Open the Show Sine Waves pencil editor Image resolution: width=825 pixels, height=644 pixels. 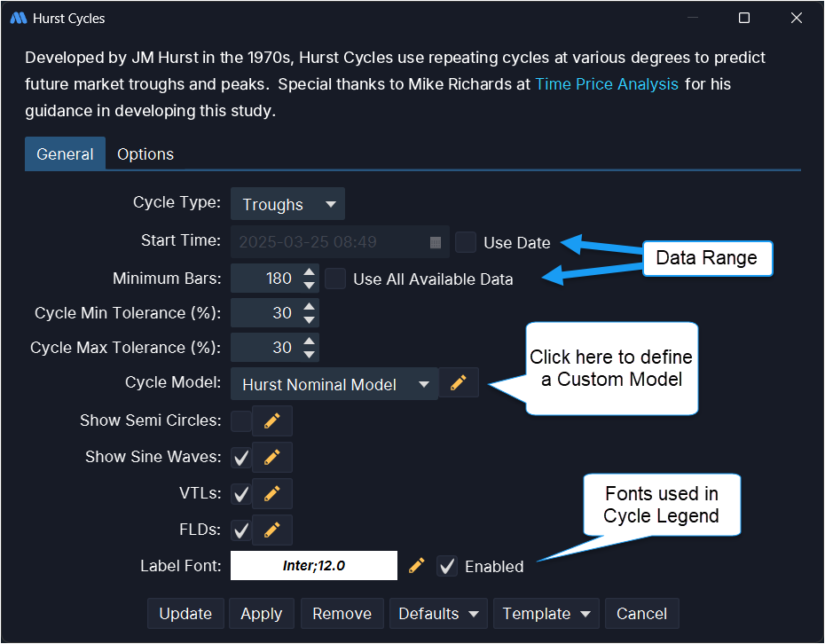tap(271, 457)
